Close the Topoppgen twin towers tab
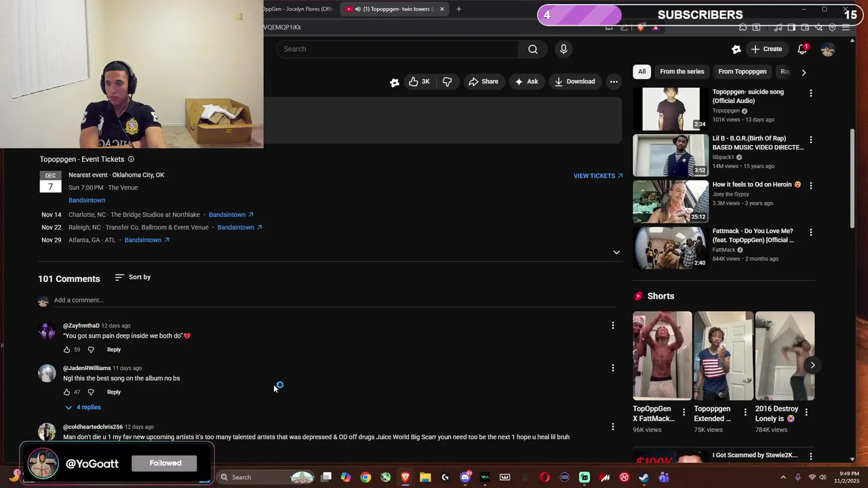The height and width of the screenshot is (488, 868). pyautogui.click(x=441, y=9)
